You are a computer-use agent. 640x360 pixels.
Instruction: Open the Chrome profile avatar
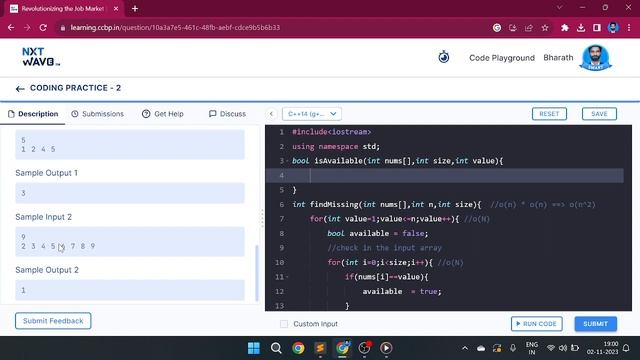pyautogui.click(x=613, y=28)
